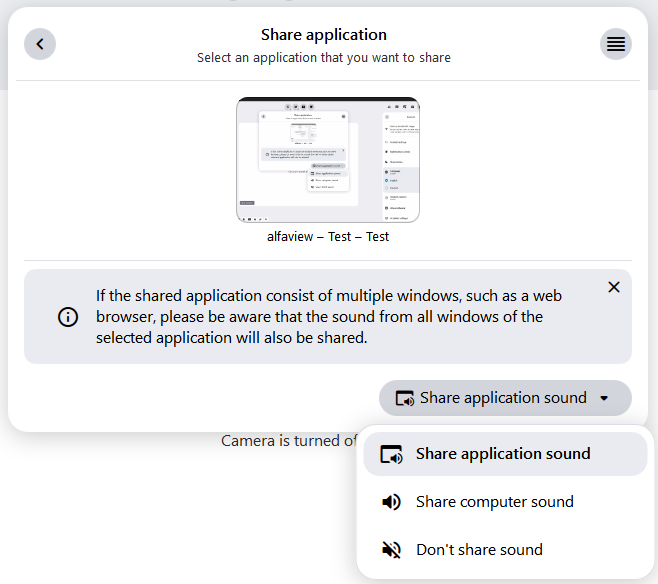Click empty space beside the application thumbnail

(x=520, y=160)
